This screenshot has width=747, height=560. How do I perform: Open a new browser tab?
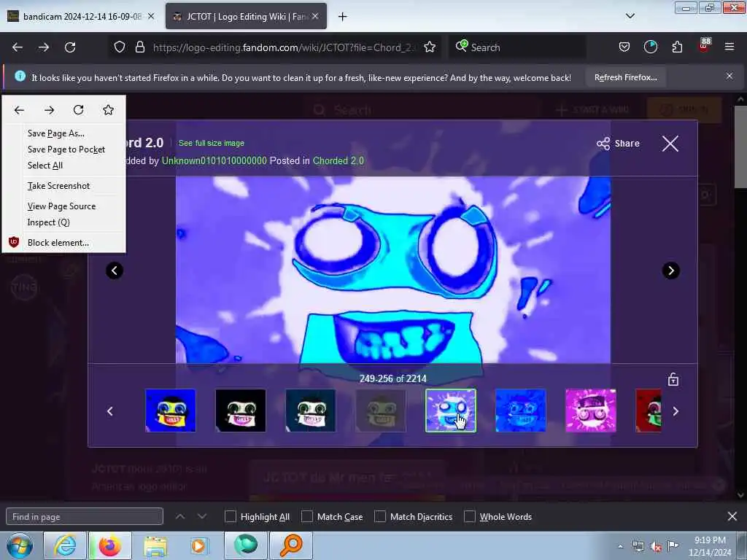(342, 17)
